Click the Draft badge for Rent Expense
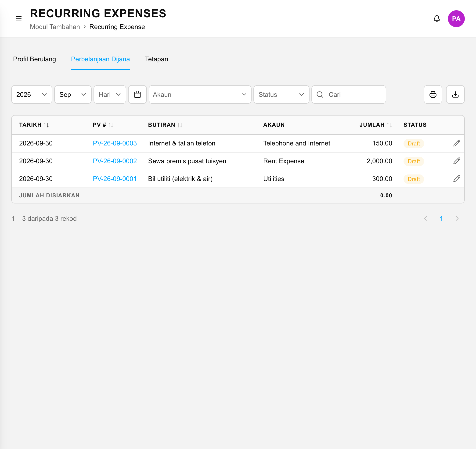Image resolution: width=476 pixels, height=449 pixels. click(x=414, y=161)
